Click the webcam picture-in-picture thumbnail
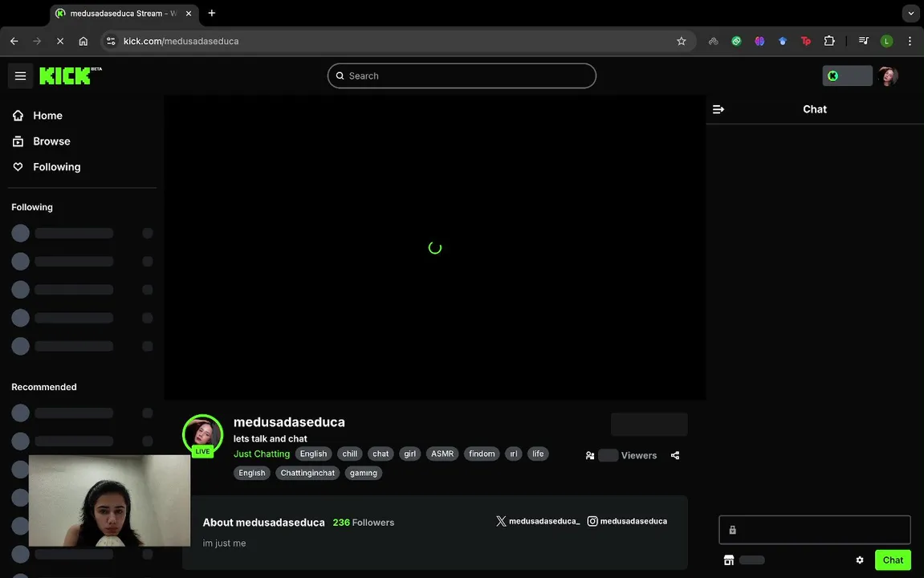 click(x=110, y=500)
